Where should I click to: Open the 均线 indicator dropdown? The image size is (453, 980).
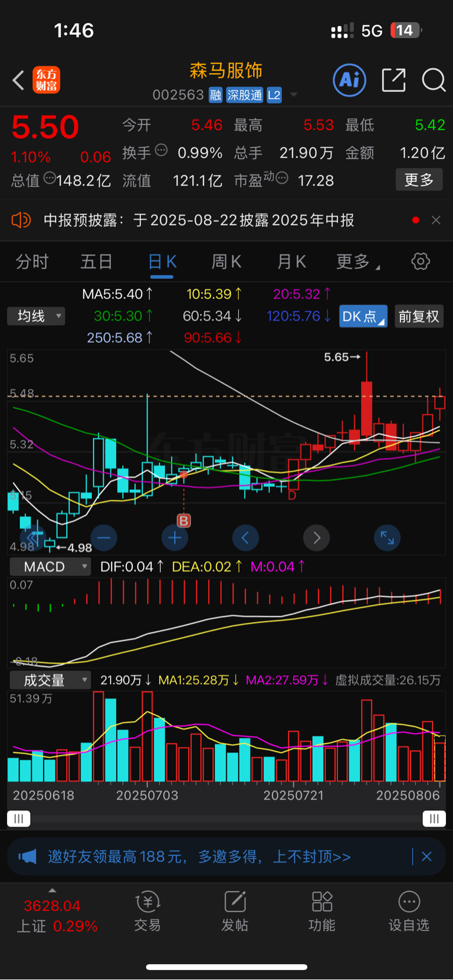(36, 316)
